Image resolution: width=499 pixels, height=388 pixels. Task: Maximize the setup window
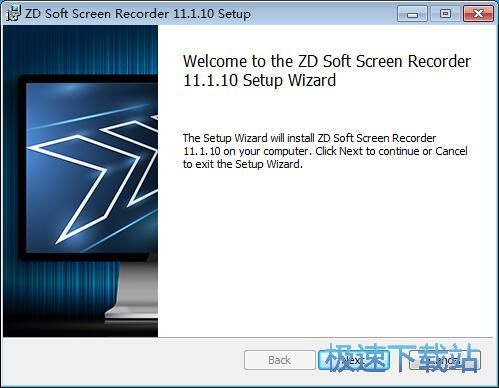point(445,14)
